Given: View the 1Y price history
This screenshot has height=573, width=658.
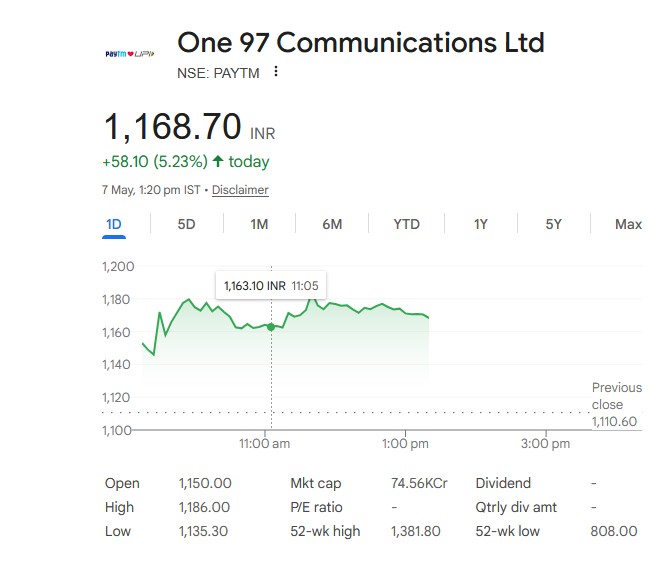Looking at the screenshot, I should pos(480,224).
